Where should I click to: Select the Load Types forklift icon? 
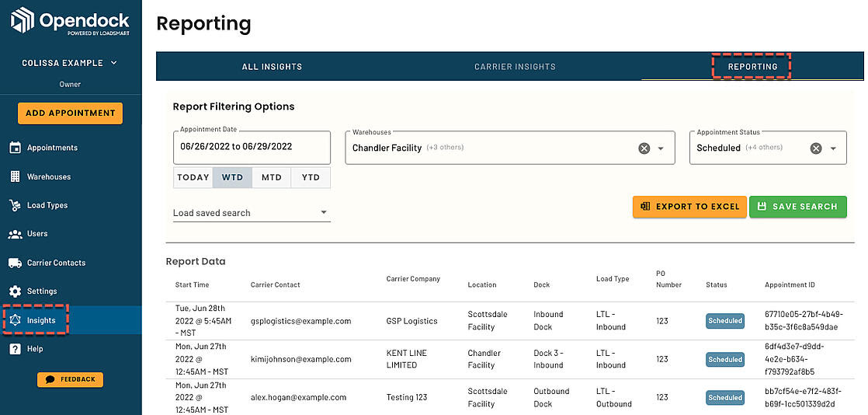pos(16,206)
